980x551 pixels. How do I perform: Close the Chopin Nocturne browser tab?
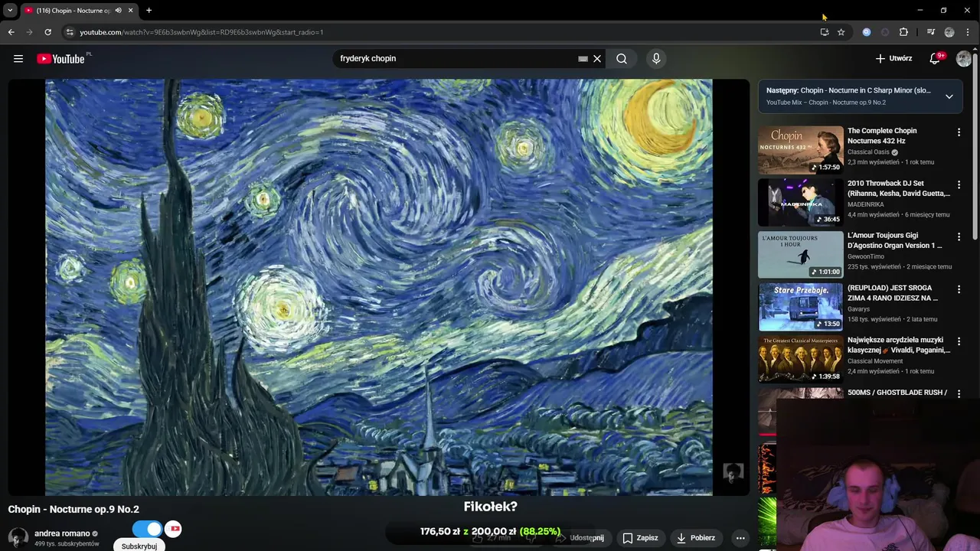coord(130,11)
